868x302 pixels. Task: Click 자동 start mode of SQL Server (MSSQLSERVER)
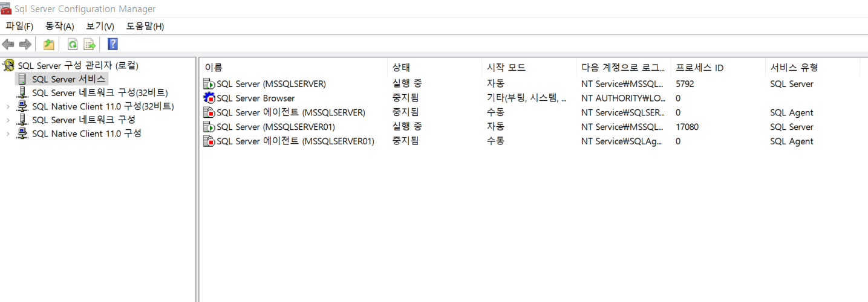(x=495, y=84)
